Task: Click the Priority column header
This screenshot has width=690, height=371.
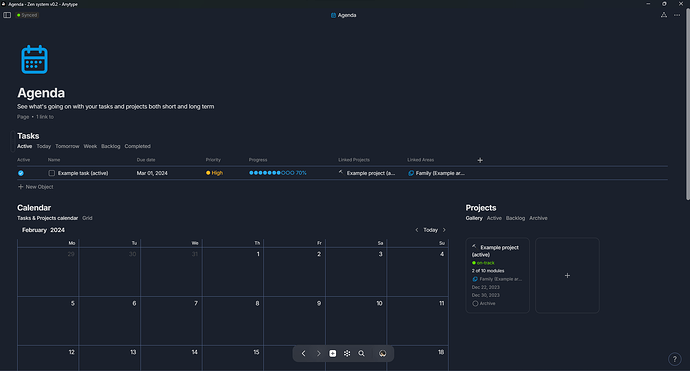Action: (x=213, y=160)
